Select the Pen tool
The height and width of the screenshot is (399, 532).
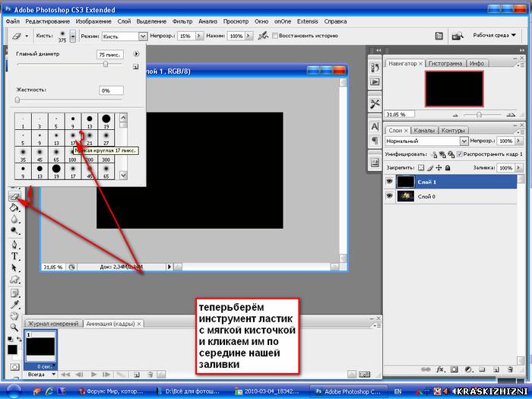pyautogui.click(x=14, y=245)
